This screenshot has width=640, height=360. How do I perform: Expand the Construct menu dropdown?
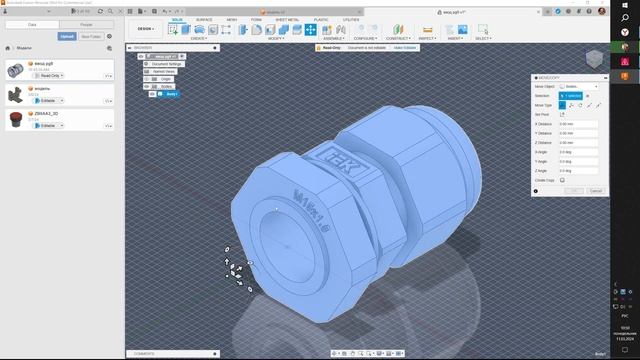[x=398, y=38]
